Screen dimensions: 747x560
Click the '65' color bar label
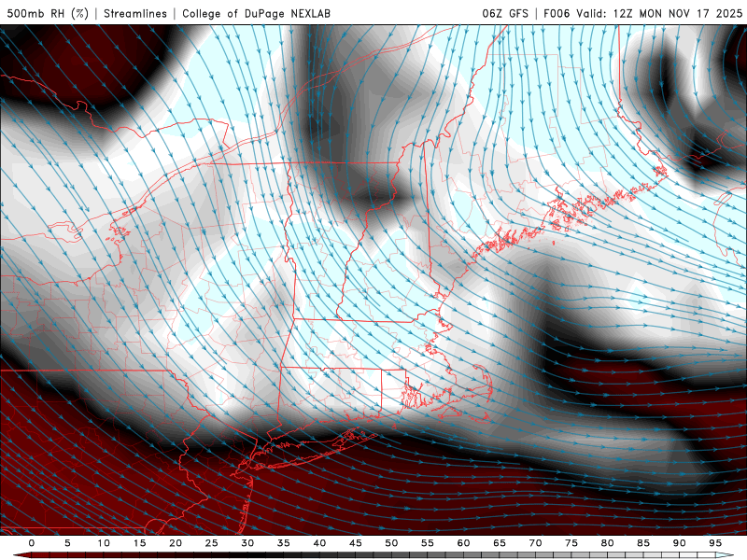pos(500,543)
